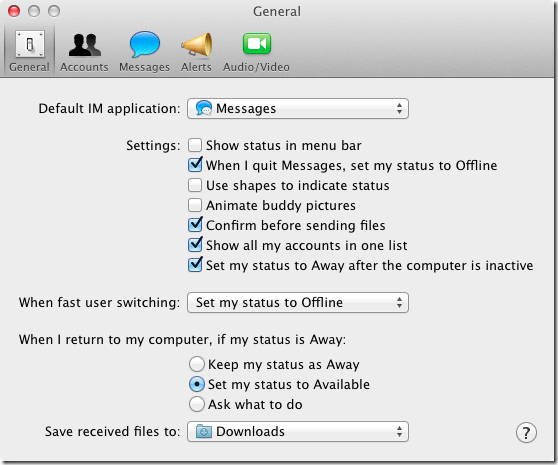Enable Animate buddy pictures checkbox
558x465 pixels.
point(195,205)
